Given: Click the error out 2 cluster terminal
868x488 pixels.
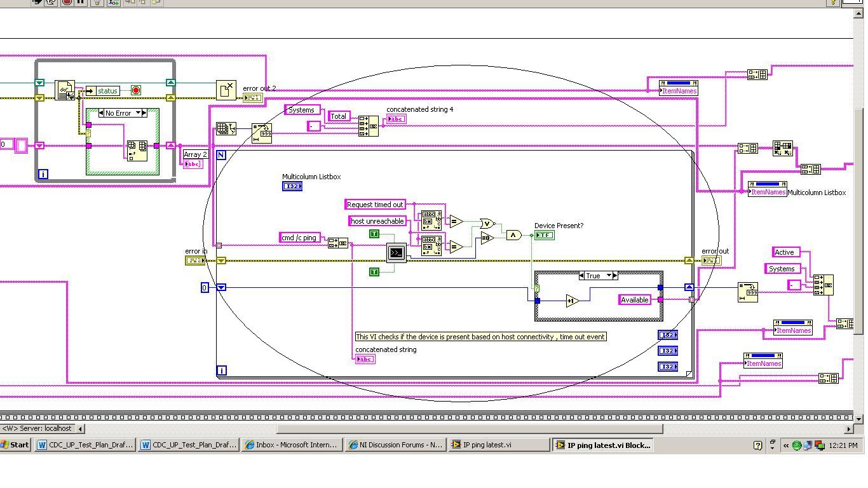Looking at the screenshot, I should [252, 98].
